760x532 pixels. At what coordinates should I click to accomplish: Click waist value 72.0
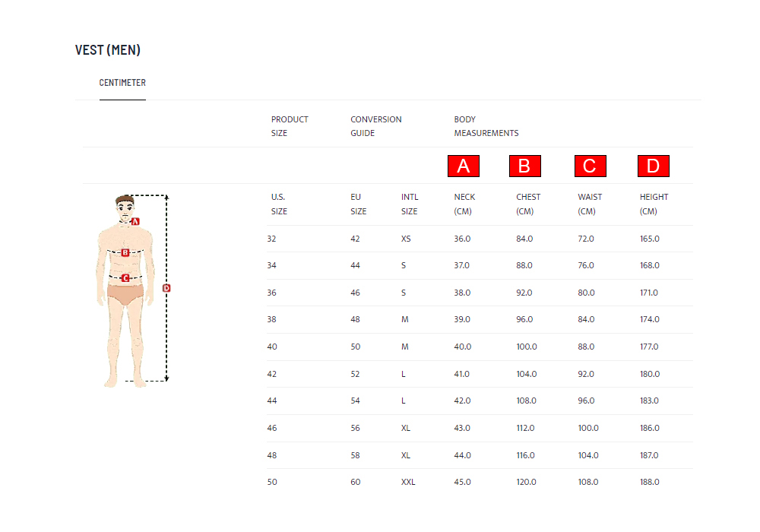[585, 239]
